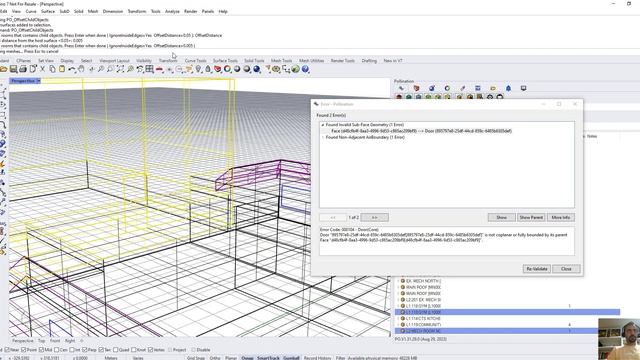640x360 pixels.
Task: Click the red car Set CPlane icon
Action: [159, 69]
